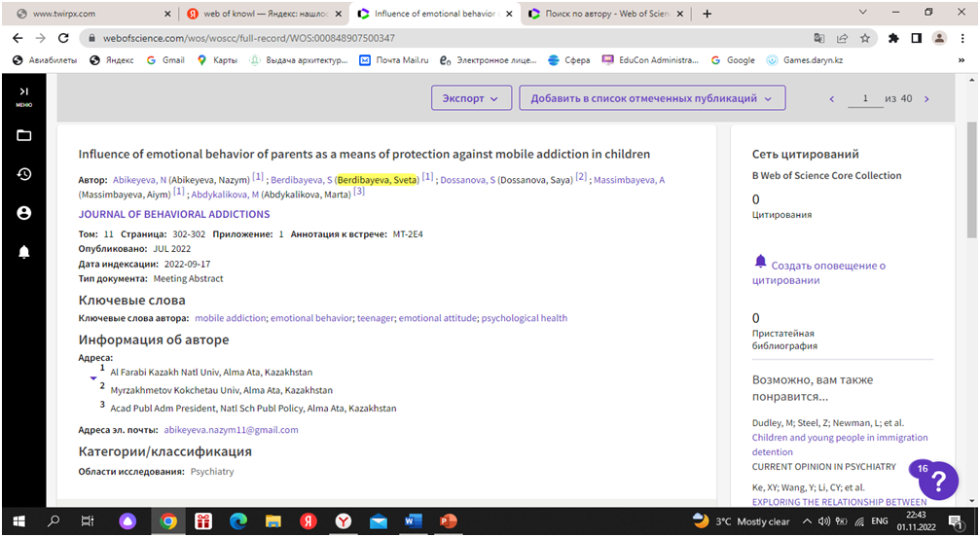980x537 pixels.
Task: Open notifications bell in left sidebar
Action: point(23,252)
